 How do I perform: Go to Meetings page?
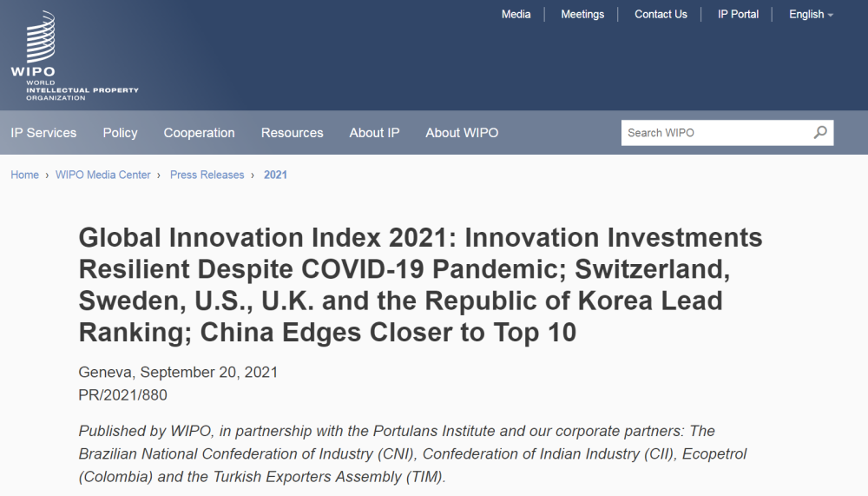click(582, 14)
